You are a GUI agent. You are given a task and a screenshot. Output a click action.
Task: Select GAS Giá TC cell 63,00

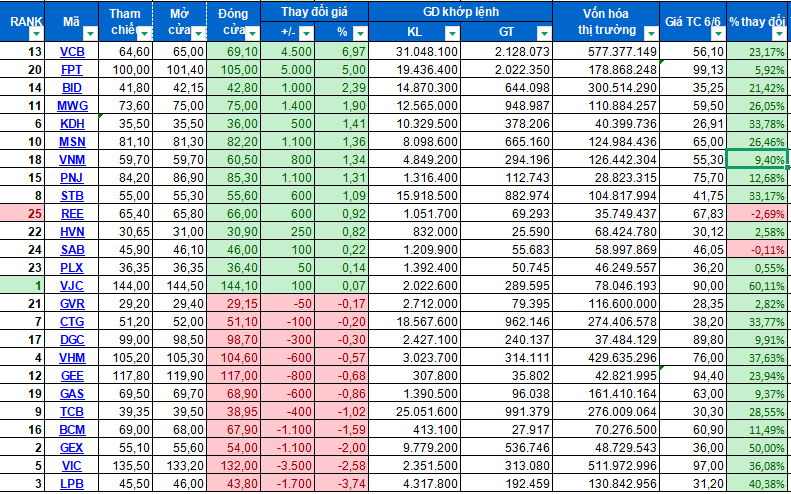click(693, 394)
